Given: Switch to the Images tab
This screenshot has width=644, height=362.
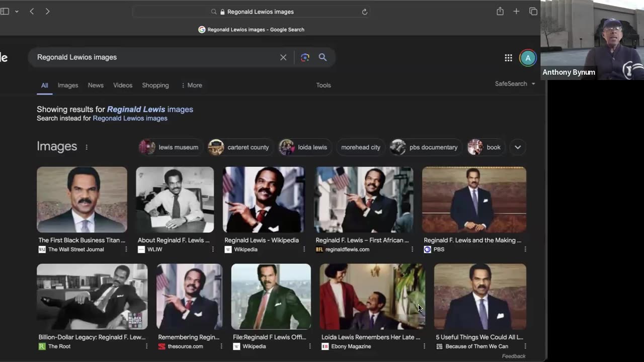Looking at the screenshot, I should pos(68,85).
